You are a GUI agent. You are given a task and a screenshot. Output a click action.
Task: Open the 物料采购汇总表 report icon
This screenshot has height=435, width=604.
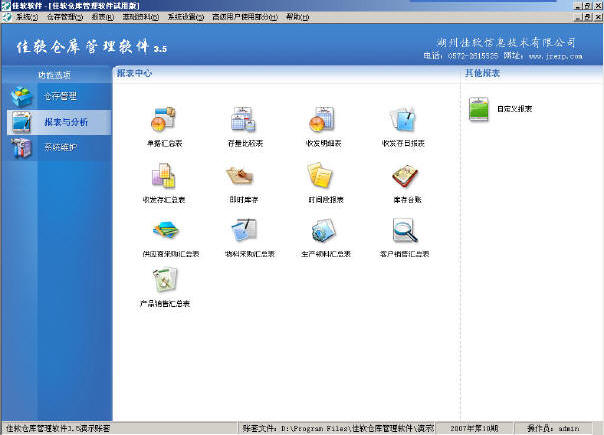[x=244, y=230]
